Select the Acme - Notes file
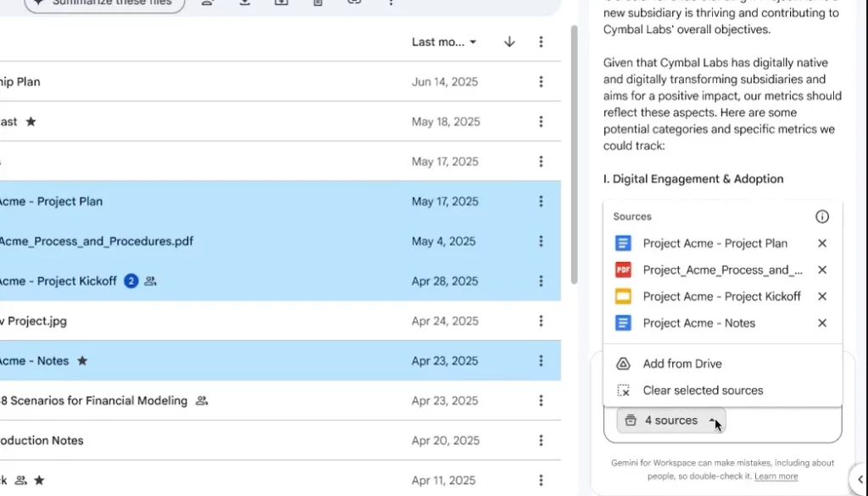Viewport: 868px width, 496px height. [280, 361]
